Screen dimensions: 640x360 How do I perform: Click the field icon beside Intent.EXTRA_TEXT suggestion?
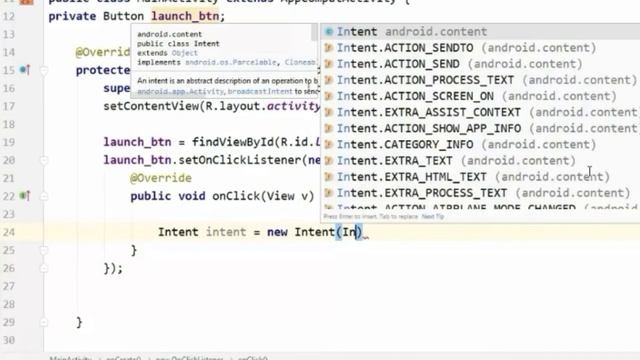(329, 161)
